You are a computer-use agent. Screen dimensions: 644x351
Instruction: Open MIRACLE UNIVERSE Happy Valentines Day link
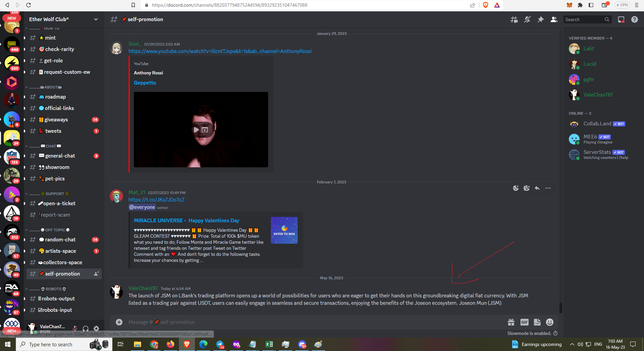coord(187,221)
